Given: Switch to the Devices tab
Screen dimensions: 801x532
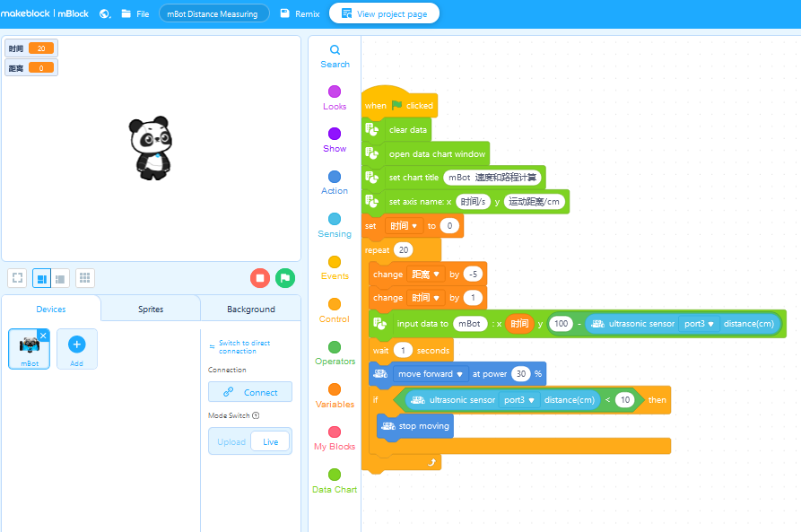Looking at the screenshot, I should [51, 309].
